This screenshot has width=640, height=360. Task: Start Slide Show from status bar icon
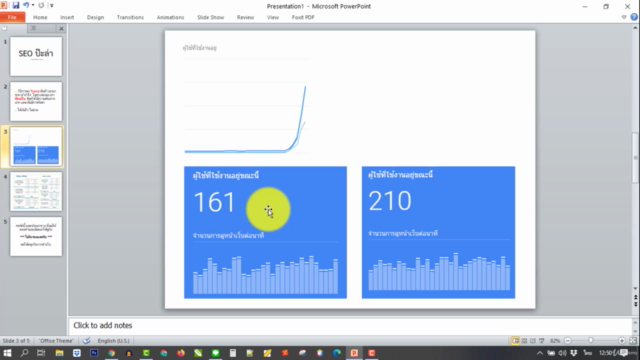(542, 340)
